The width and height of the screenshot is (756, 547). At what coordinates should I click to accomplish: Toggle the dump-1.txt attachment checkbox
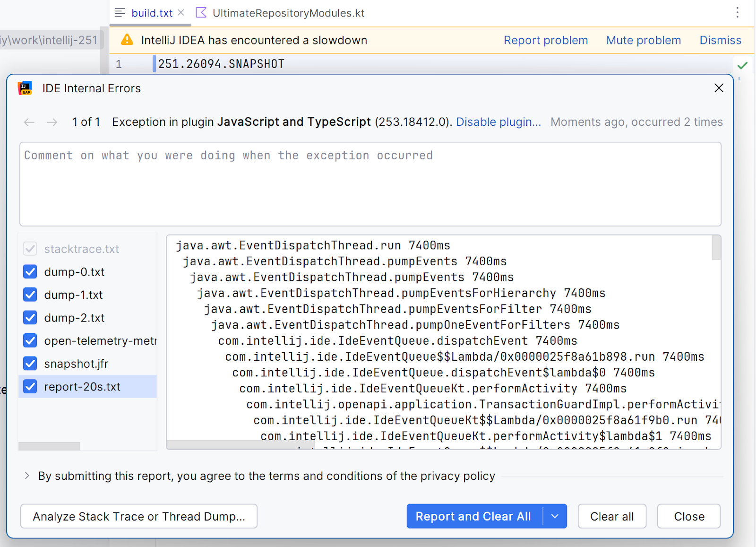[30, 295]
